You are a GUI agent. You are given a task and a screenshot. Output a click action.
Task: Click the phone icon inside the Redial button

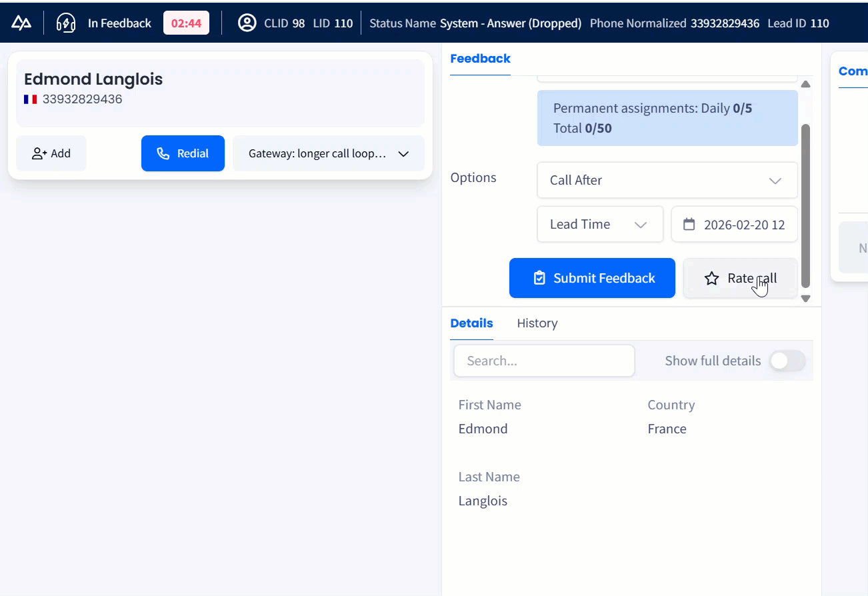[x=163, y=153]
